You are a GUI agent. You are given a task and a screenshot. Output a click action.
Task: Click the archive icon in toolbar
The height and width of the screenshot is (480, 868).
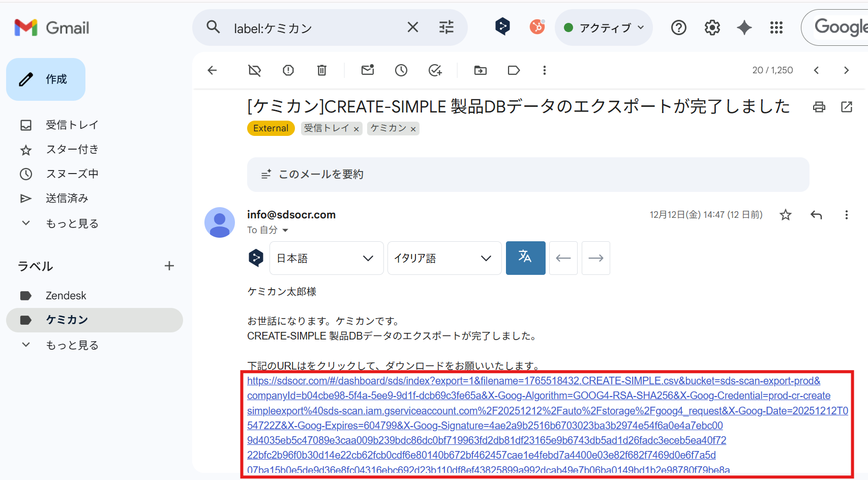(255, 70)
